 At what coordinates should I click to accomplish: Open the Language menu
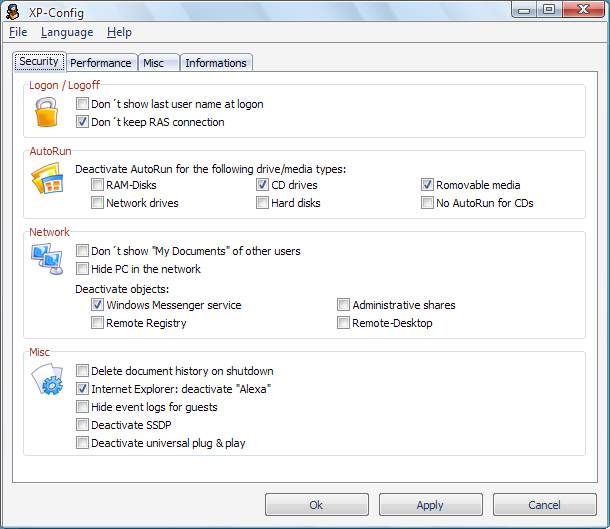[67, 32]
